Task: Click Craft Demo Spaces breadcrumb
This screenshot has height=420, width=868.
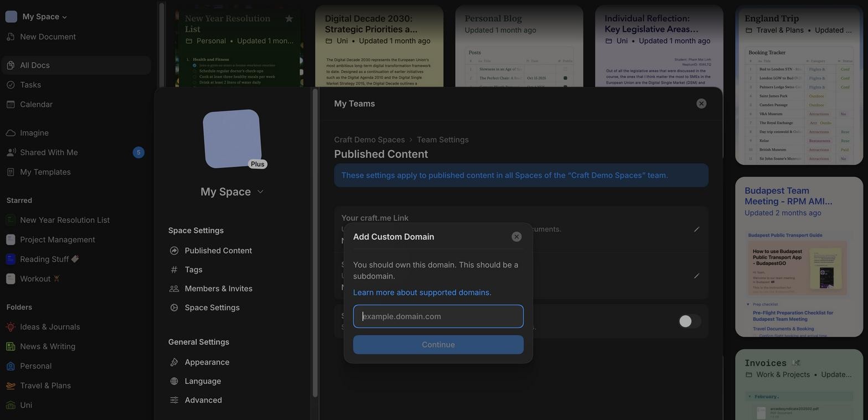Action: pos(369,140)
